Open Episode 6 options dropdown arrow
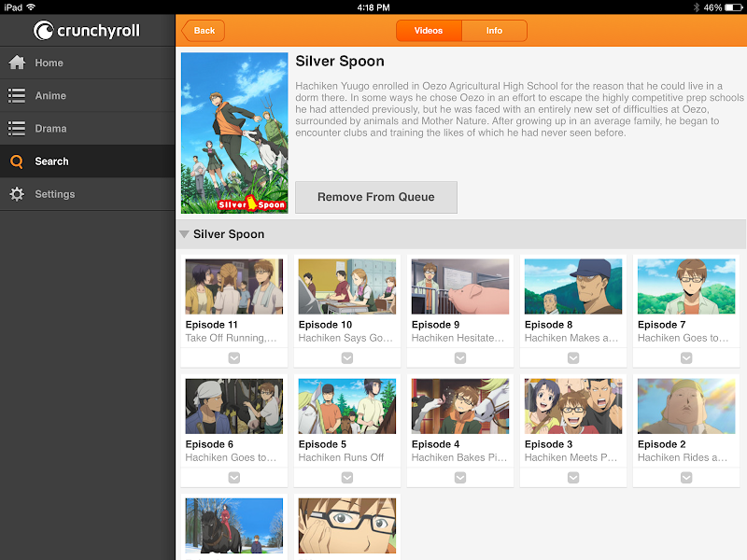Image resolution: width=747 pixels, height=560 pixels. [234, 477]
